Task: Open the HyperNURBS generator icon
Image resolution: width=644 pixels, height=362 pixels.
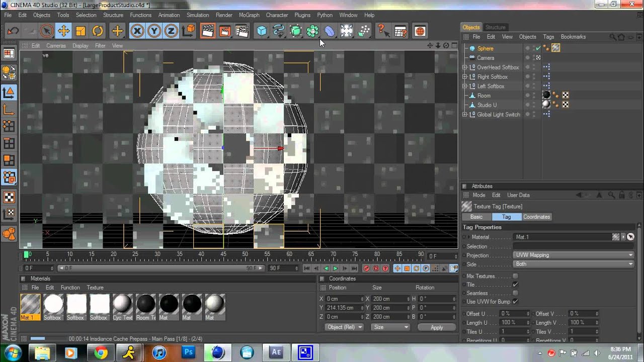Action: tap(296, 31)
